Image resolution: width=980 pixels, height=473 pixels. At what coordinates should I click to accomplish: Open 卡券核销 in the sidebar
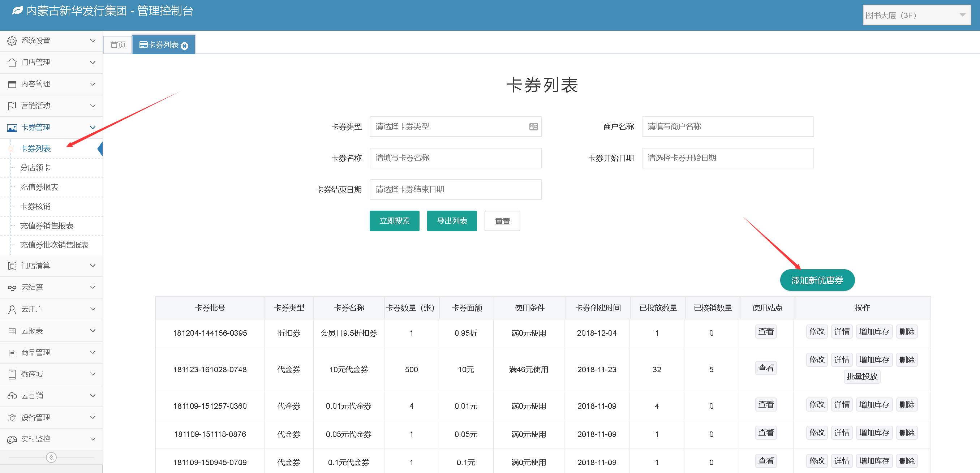pos(35,206)
